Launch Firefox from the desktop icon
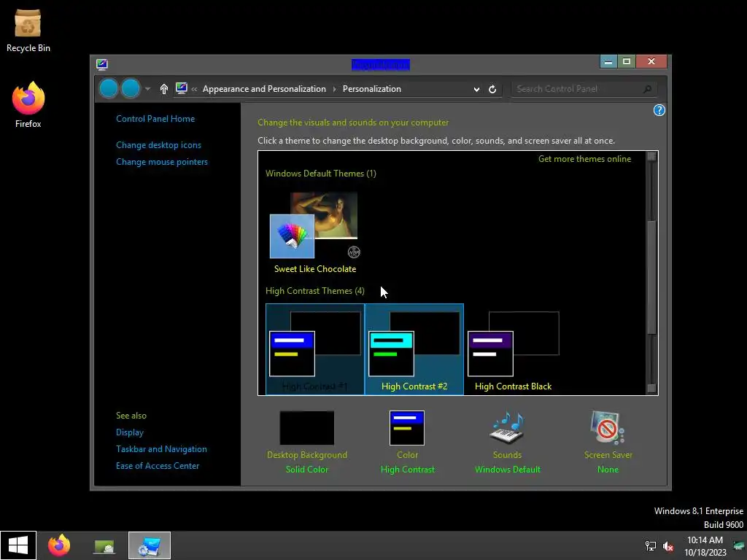Image resolution: width=747 pixels, height=560 pixels. click(28, 105)
